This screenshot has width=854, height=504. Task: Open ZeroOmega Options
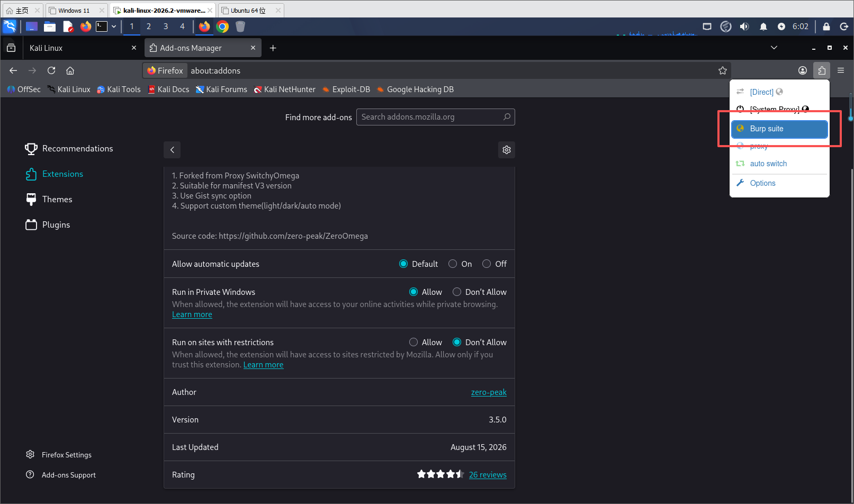click(779, 183)
